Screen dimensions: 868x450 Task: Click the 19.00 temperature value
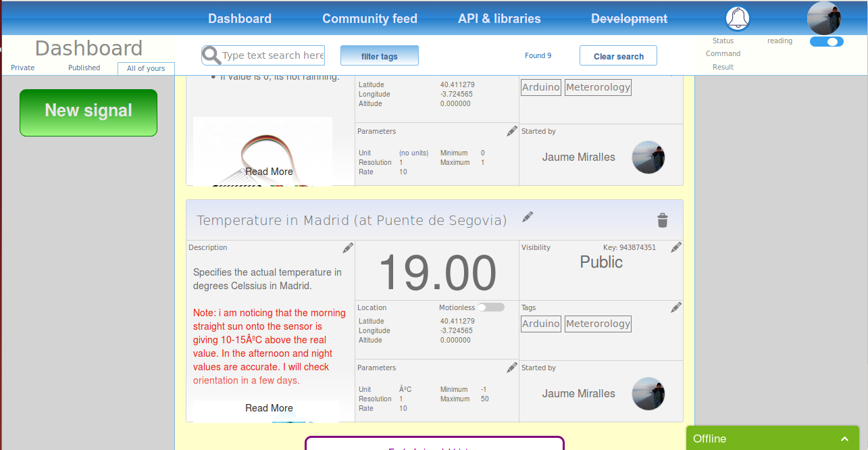(437, 273)
